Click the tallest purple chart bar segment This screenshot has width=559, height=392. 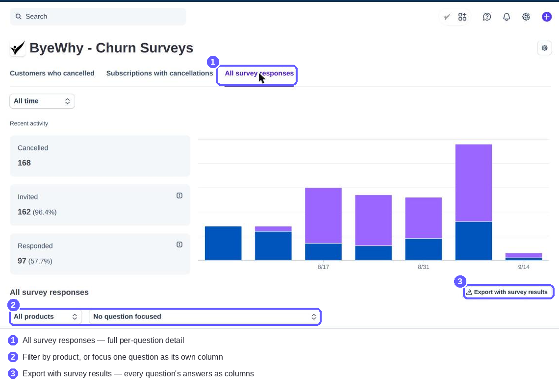[x=474, y=183]
